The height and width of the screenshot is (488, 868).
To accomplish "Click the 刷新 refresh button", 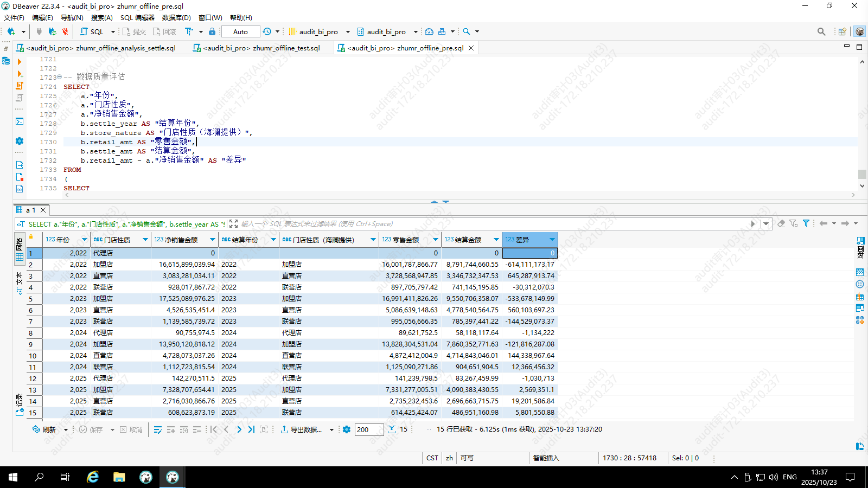I will coord(44,429).
